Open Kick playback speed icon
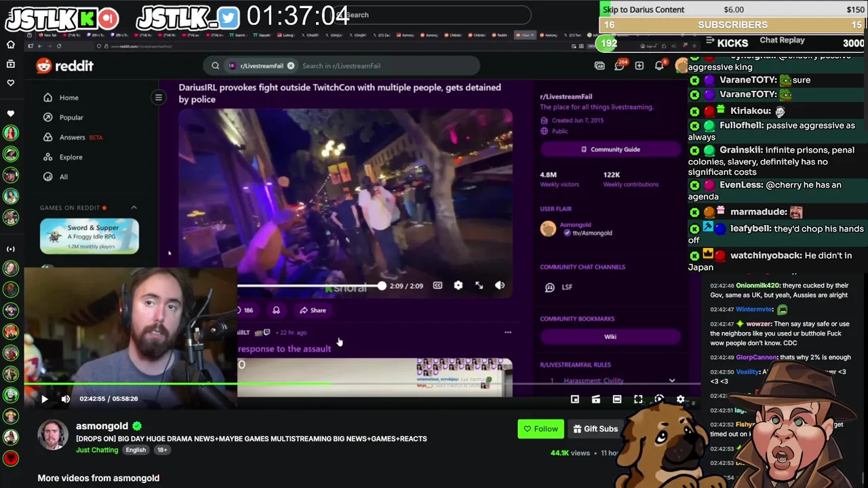The height and width of the screenshot is (488, 868). [659, 399]
